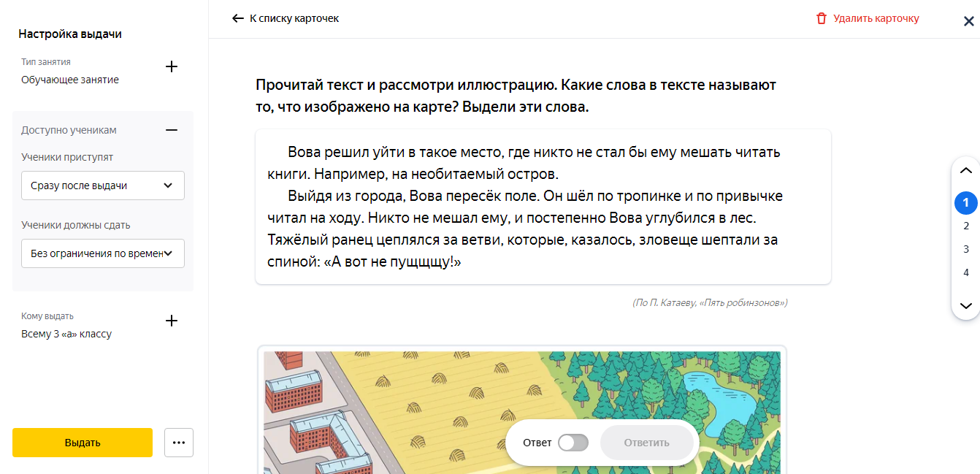
Task: Open the Сразу после выдачи dropdown
Action: point(103,186)
